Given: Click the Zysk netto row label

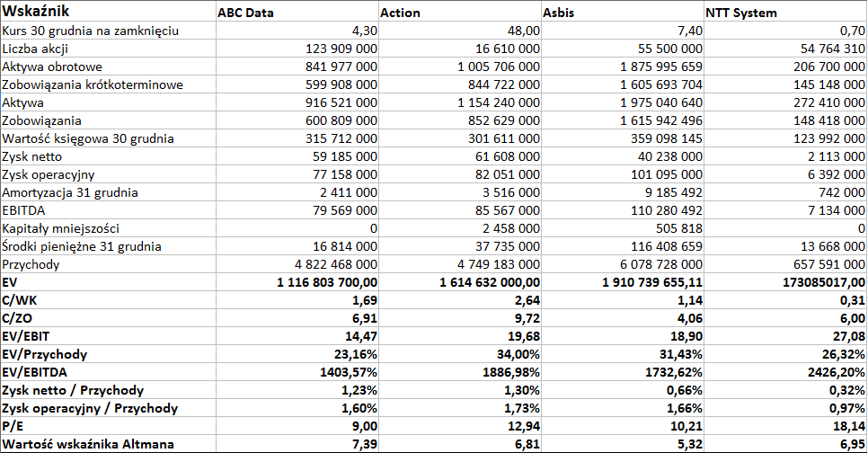Looking at the screenshot, I should tap(32, 156).
